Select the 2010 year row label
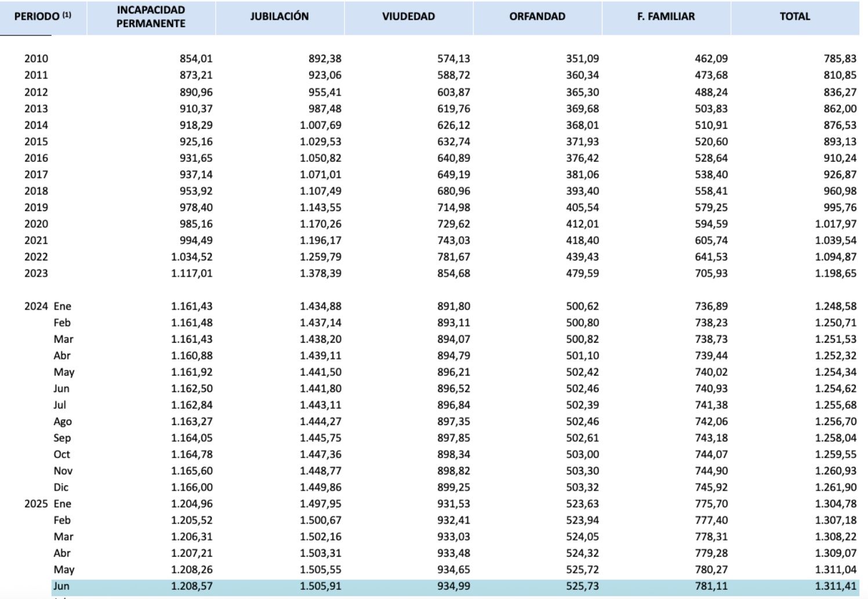The width and height of the screenshot is (868, 599). (x=36, y=59)
